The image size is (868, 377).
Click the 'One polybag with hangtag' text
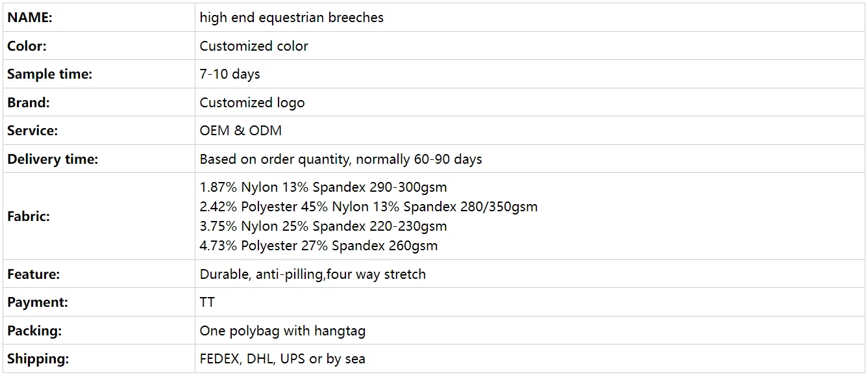(x=282, y=331)
